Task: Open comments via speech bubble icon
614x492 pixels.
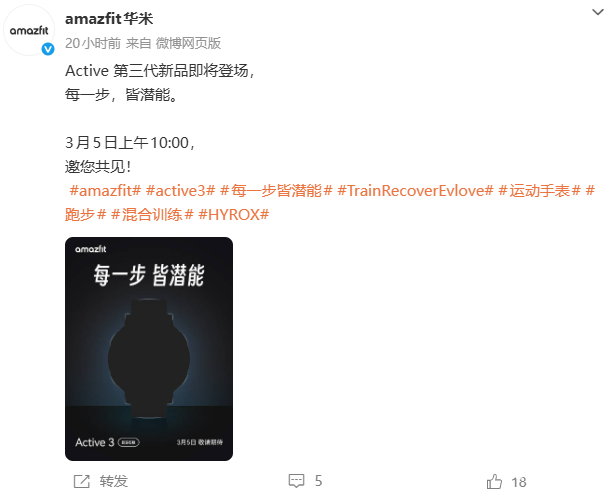Action: click(296, 481)
